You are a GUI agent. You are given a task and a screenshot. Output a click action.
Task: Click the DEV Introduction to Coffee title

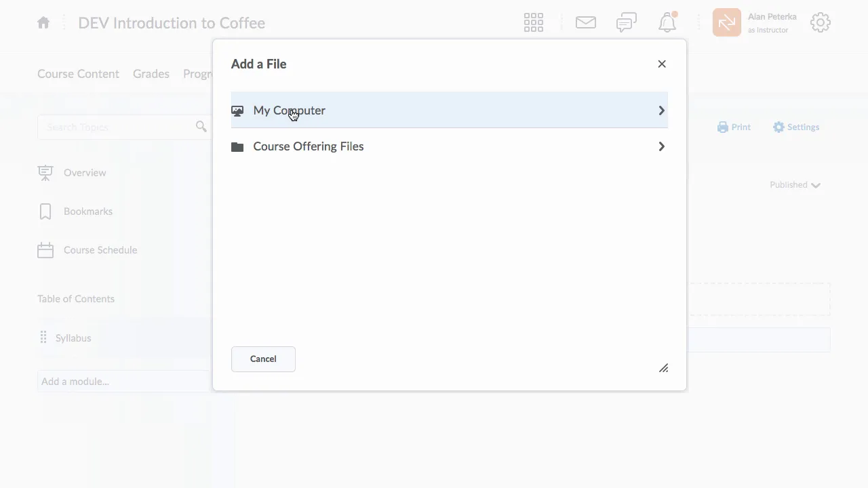[172, 23]
